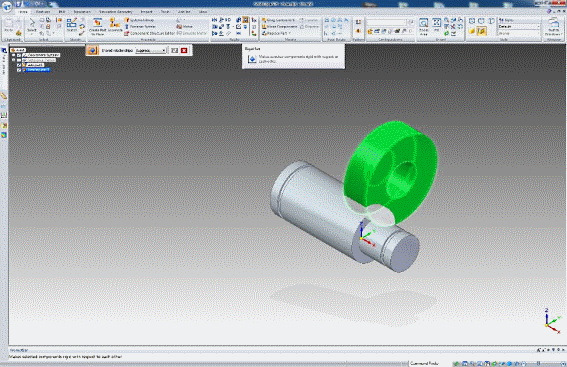Open the Home ribbon tab

click(23, 12)
